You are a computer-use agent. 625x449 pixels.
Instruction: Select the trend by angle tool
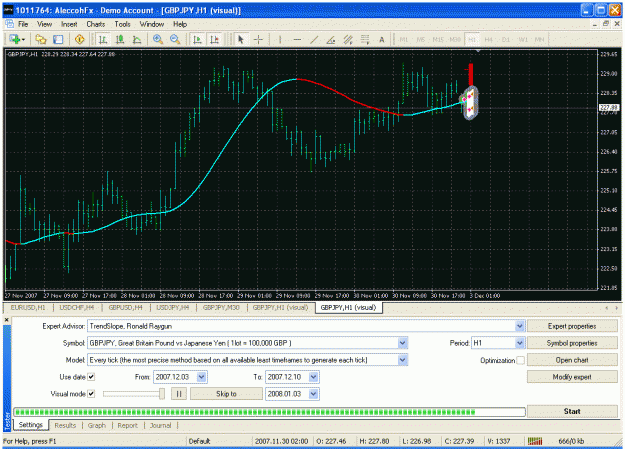[x=331, y=39]
